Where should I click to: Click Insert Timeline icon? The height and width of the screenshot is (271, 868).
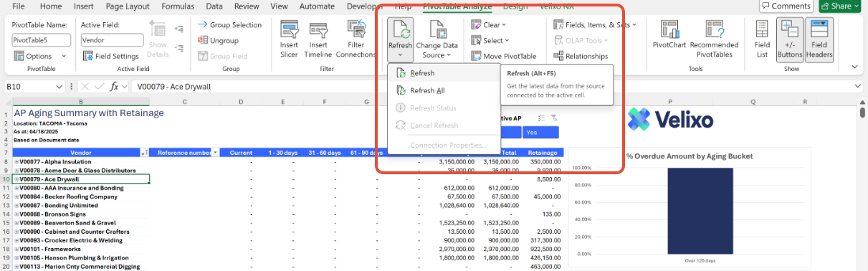[318, 29]
